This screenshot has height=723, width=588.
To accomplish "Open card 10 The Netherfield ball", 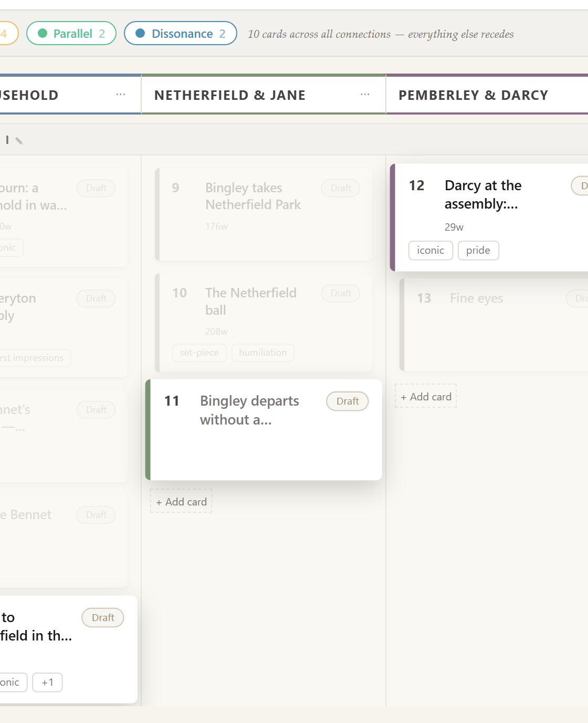I will pyautogui.click(x=264, y=323).
